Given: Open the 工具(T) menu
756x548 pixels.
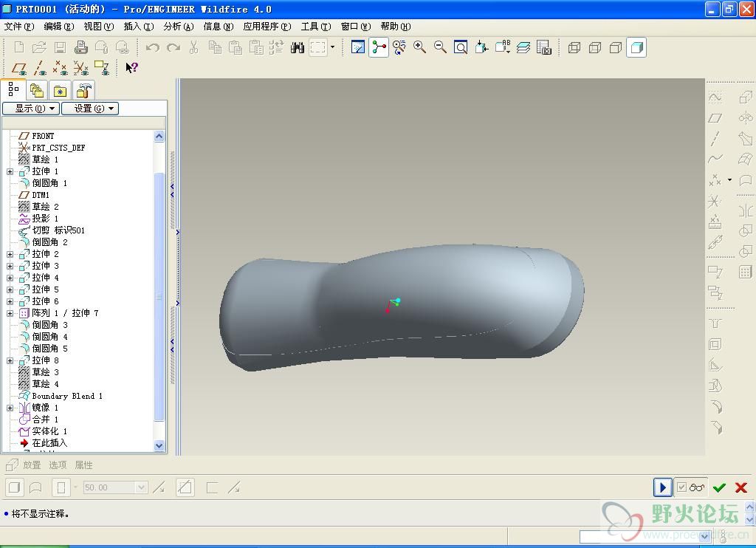Looking at the screenshot, I should pos(316,27).
